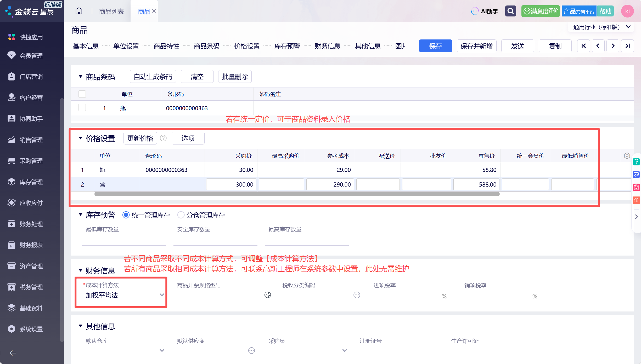Jump to the 财务信息 section tab

point(327,46)
